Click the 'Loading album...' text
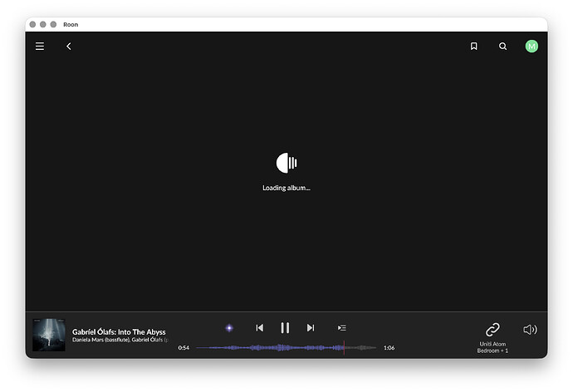 [286, 188]
